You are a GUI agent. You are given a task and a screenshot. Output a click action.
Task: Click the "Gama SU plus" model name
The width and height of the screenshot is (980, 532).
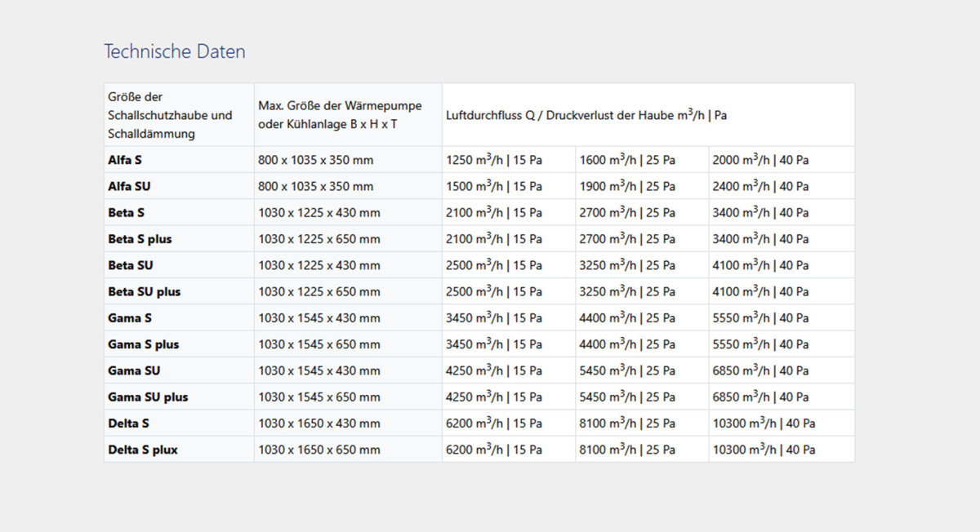148,397
